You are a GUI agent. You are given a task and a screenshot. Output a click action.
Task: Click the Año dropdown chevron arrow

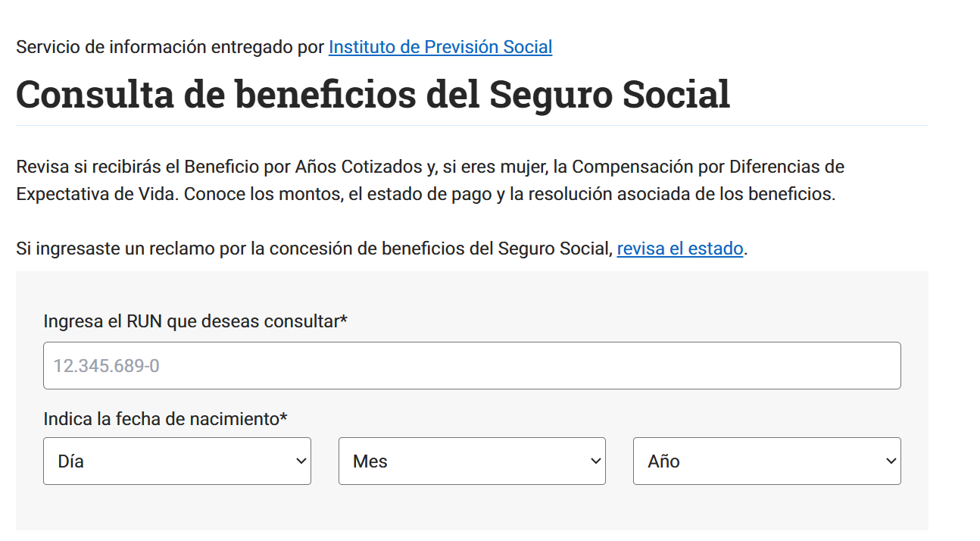pos(891,461)
